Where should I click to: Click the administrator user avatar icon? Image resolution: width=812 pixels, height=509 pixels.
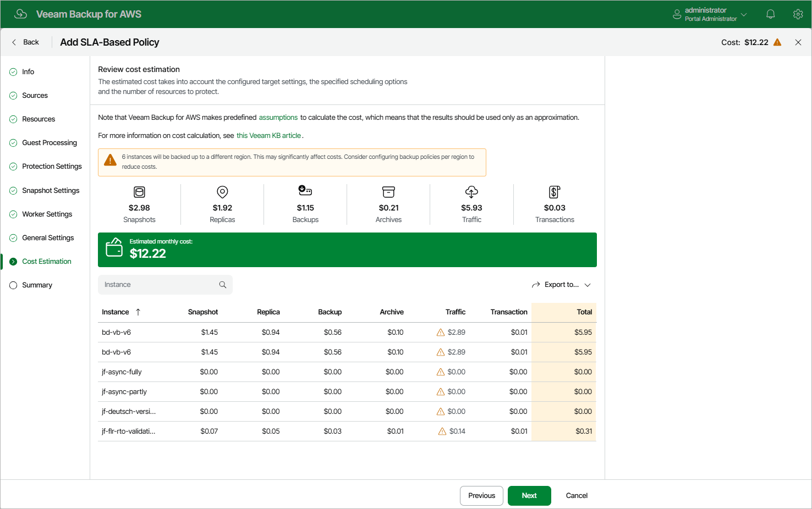677,14
